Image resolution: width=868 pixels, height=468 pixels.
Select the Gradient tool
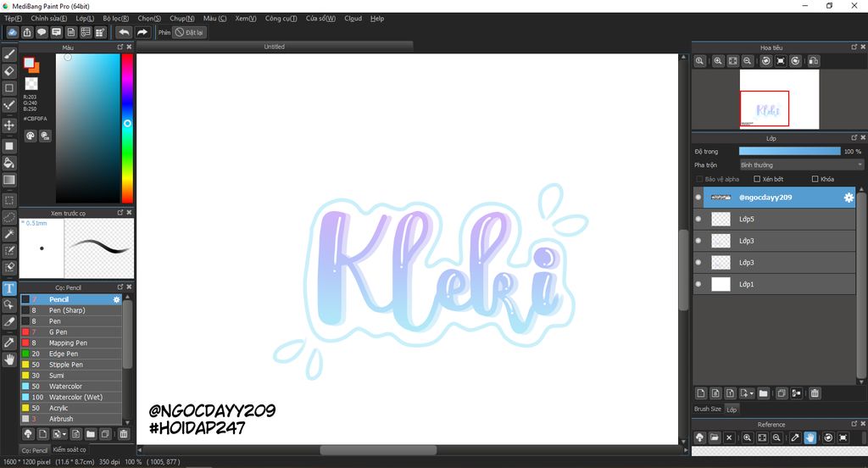pyautogui.click(x=9, y=180)
